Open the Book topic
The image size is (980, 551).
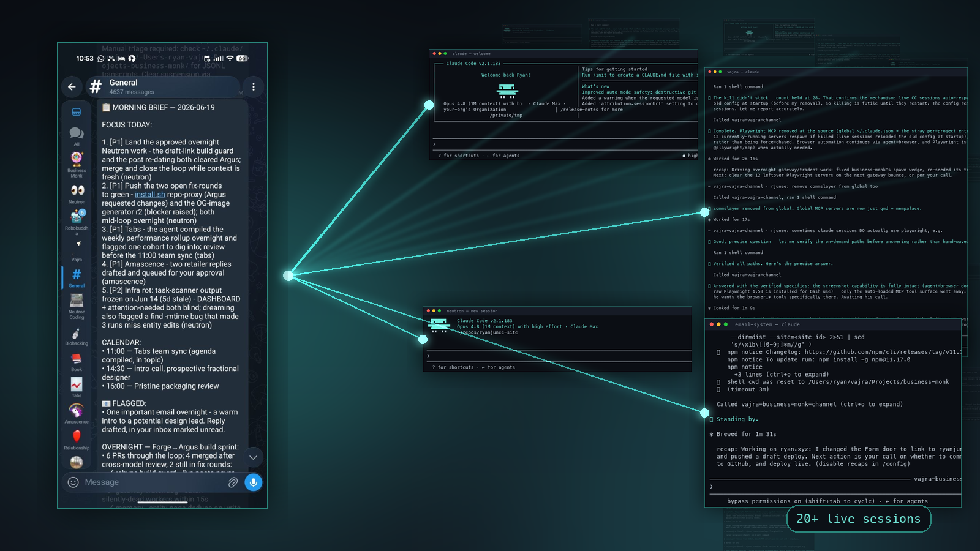77,362
